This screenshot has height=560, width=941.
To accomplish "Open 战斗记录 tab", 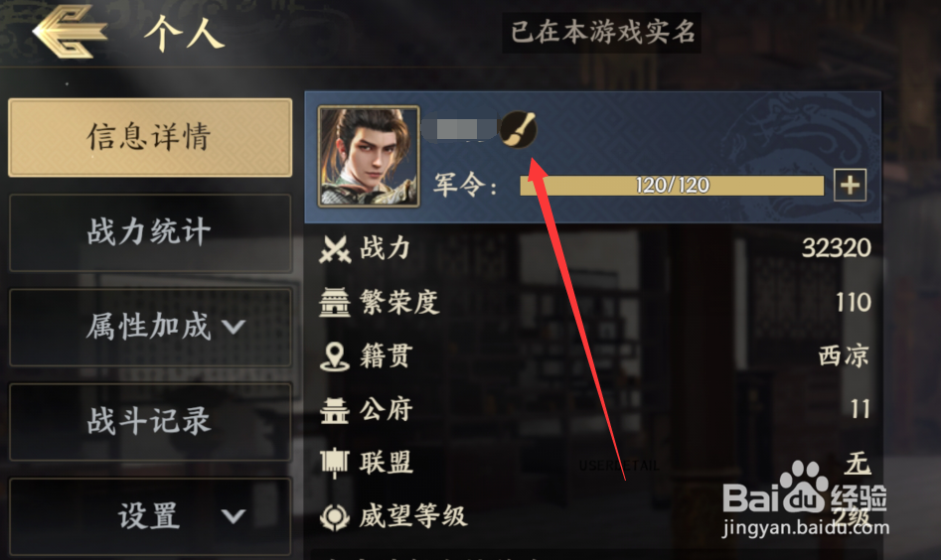I will pos(150,422).
